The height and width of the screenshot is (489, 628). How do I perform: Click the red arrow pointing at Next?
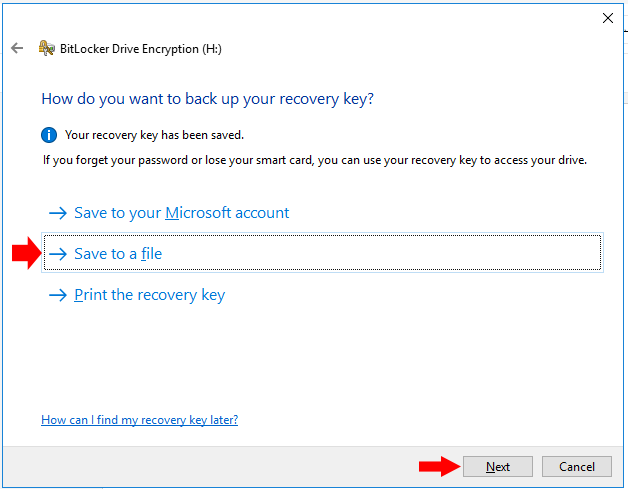click(437, 466)
